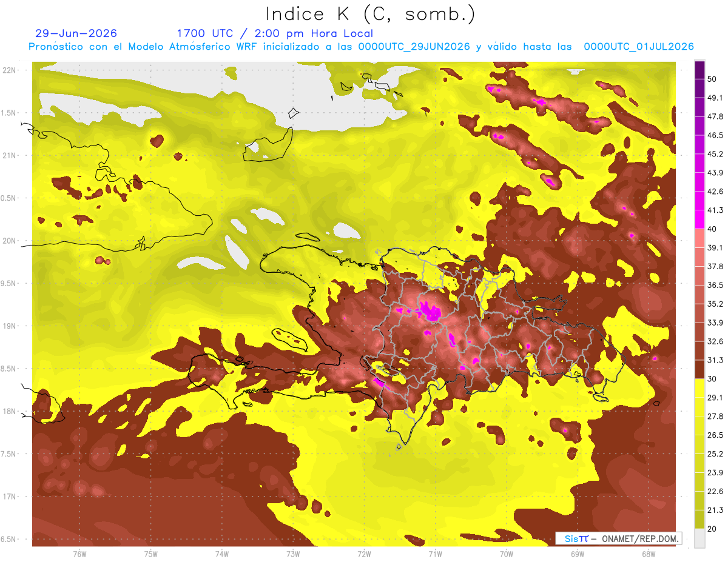Click the color bar value '30'
Image resolution: width=728 pixels, height=562 pixels.
[712, 379]
